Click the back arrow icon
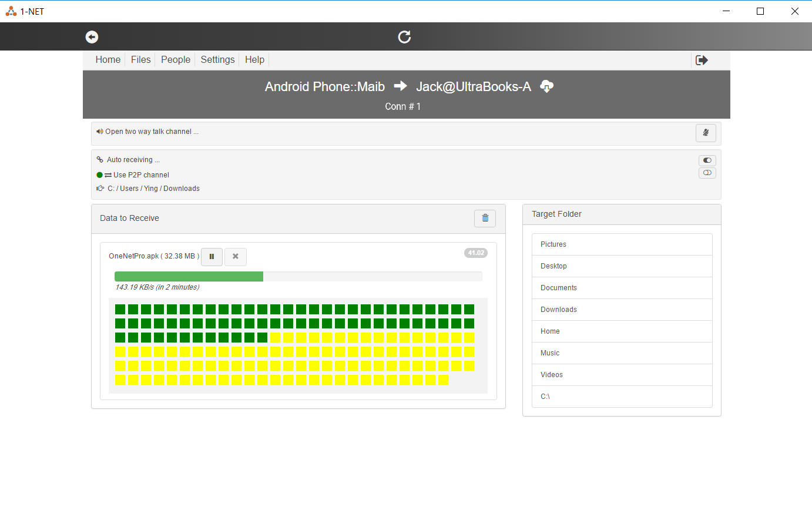Screen dimensions: 812x527 coord(92,37)
